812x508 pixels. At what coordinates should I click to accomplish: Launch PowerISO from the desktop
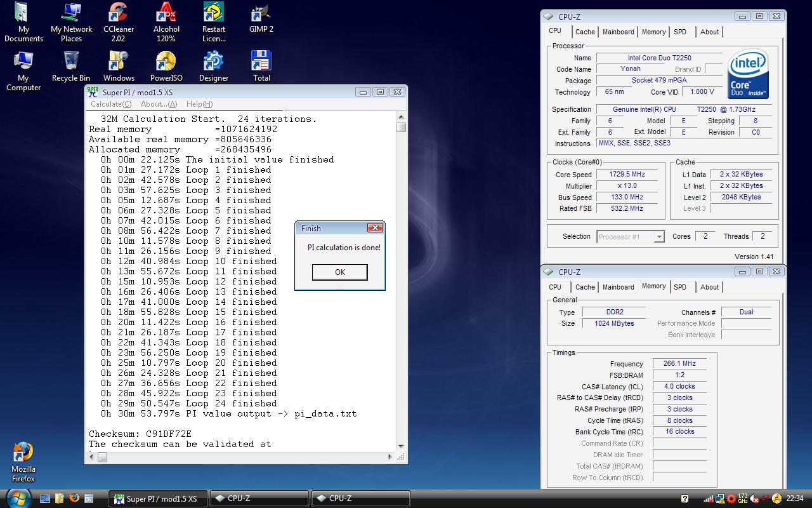(x=166, y=67)
